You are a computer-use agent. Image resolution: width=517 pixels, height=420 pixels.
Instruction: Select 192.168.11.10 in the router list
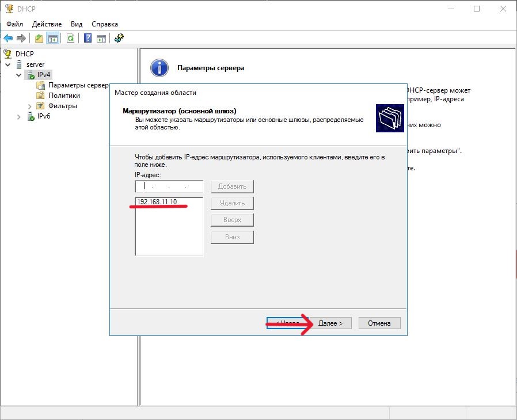click(x=157, y=202)
